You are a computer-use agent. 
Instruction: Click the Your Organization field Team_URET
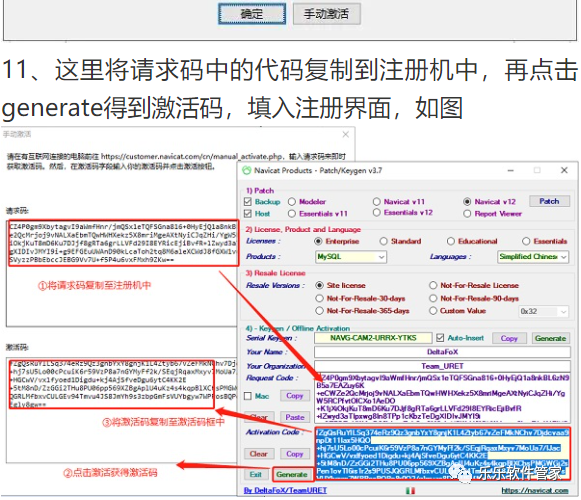[x=442, y=366]
